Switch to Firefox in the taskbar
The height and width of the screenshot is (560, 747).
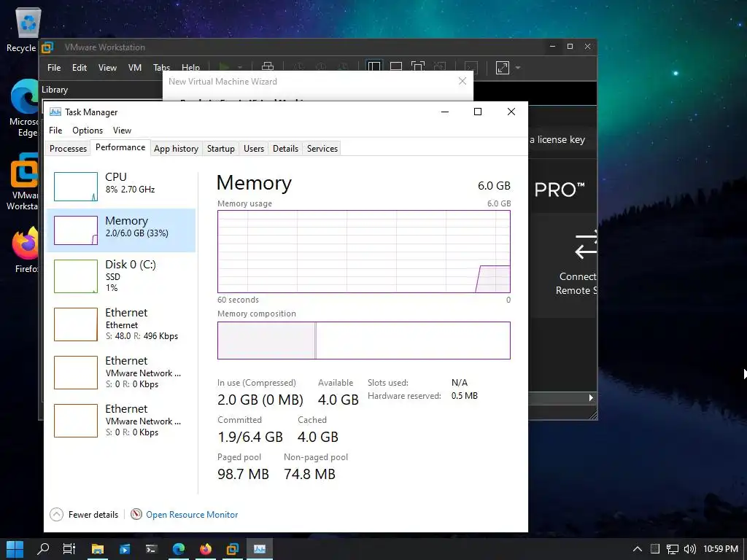tap(205, 549)
